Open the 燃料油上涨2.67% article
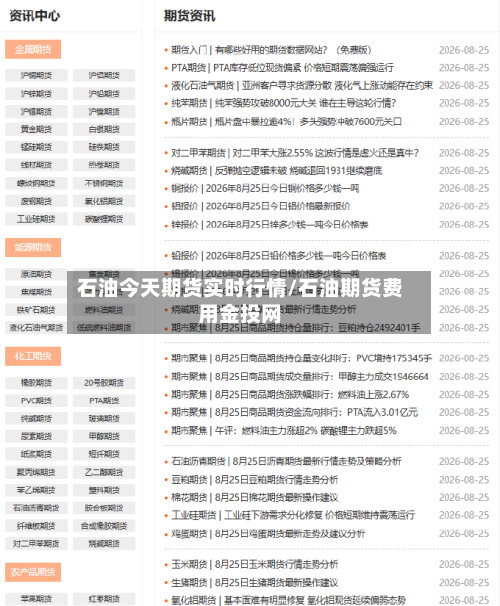500x606 pixels. [290, 395]
